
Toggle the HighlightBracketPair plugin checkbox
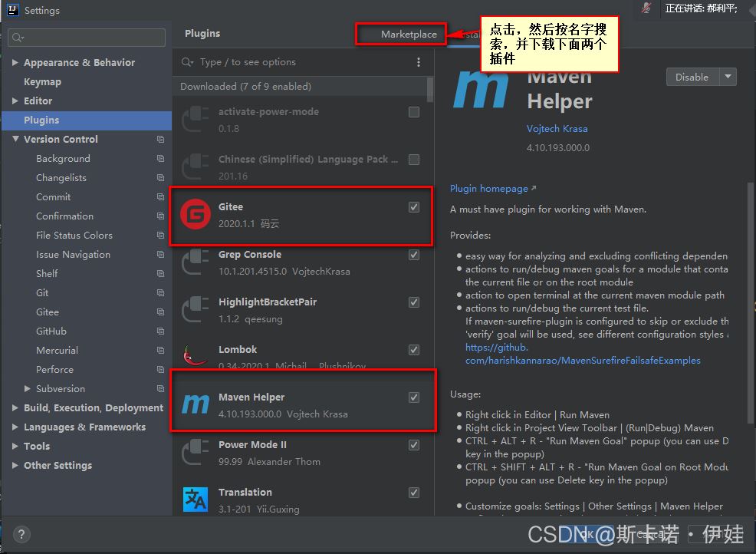(414, 302)
